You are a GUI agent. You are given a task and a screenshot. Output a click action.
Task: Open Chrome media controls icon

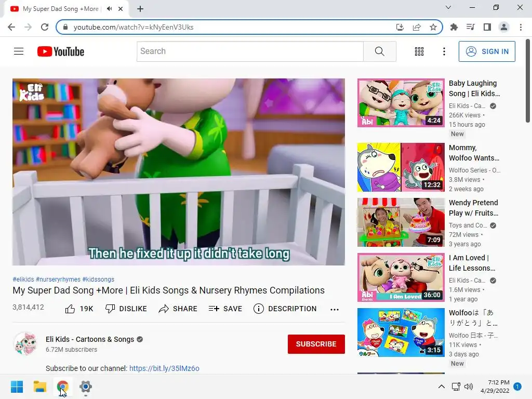point(470,27)
